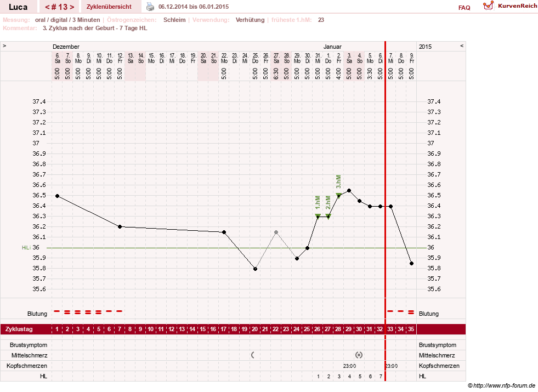Viewport: 538px width, 392px height.
Task: Select the last temperature point on day 35
Action: (411, 263)
